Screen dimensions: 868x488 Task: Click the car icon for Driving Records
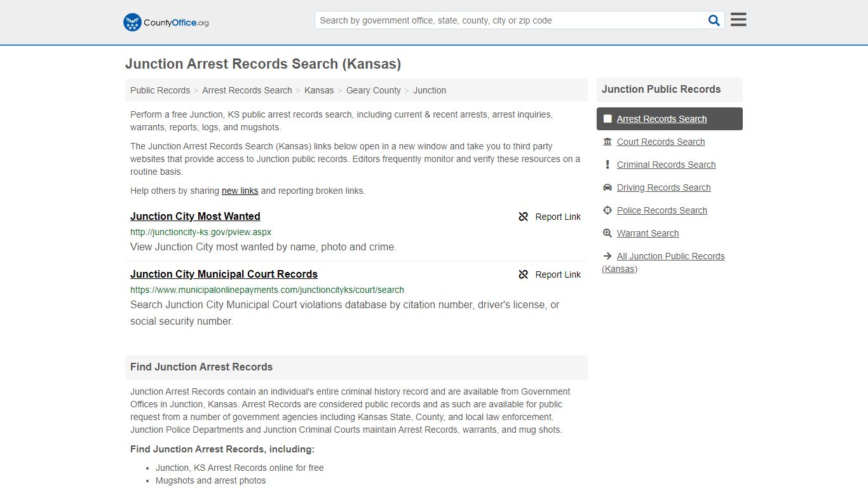(607, 187)
